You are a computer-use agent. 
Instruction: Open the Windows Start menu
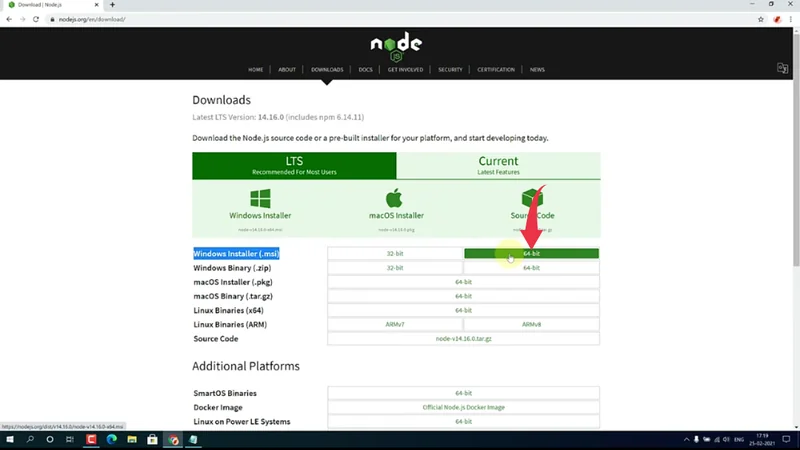(9, 440)
